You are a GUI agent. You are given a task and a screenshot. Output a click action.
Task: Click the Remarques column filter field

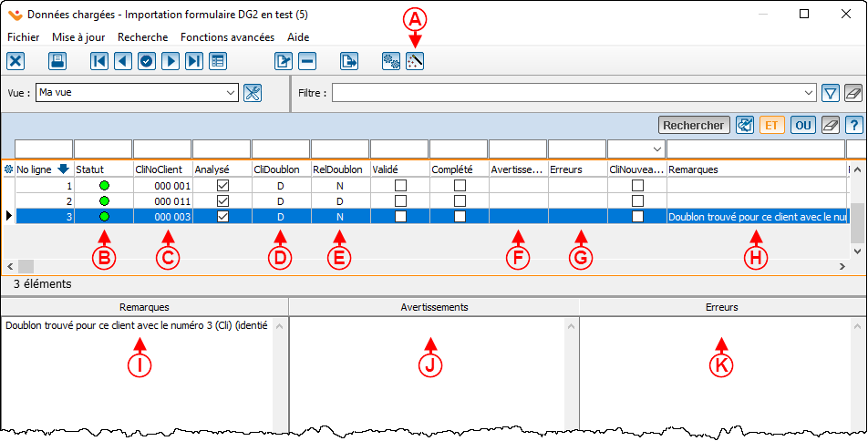point(755,149)
